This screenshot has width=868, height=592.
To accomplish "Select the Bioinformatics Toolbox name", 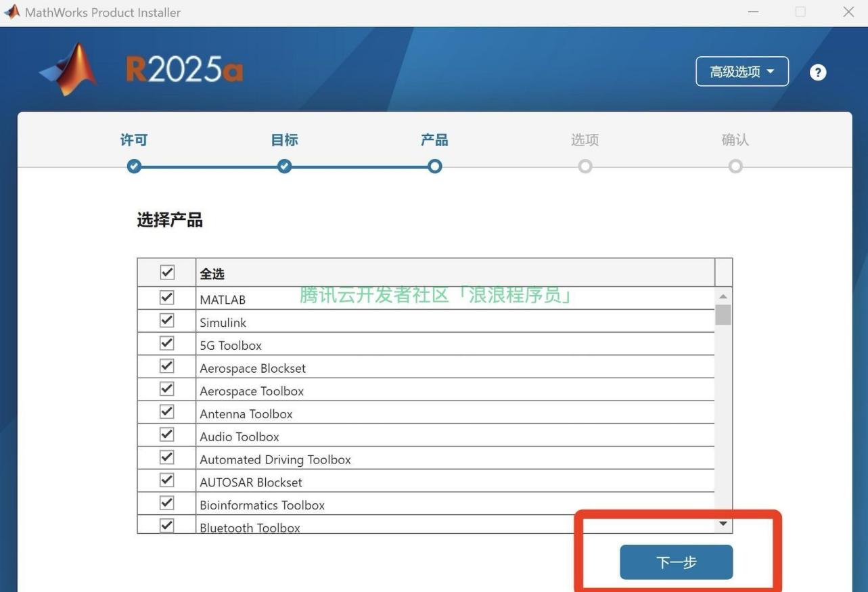I will (x=262, y=505).
